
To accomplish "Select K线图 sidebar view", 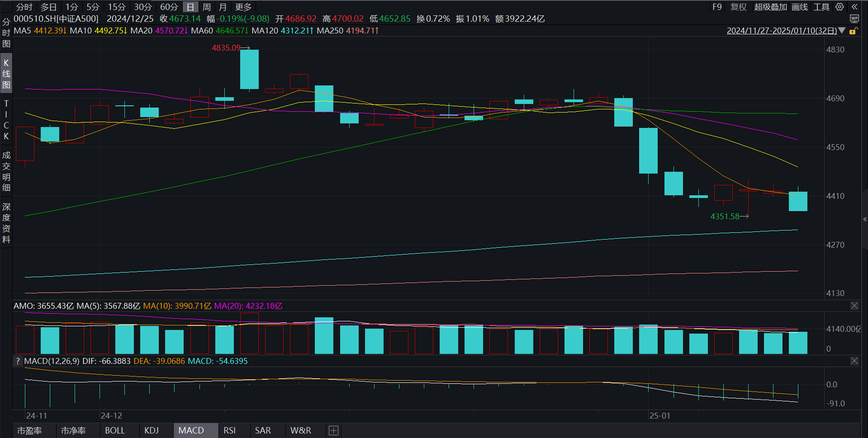I will (6, 74).
